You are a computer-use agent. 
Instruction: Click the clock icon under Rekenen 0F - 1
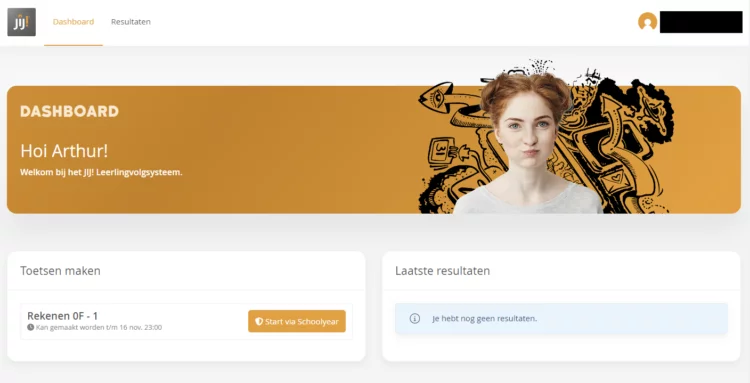click(x=31, y=328)
